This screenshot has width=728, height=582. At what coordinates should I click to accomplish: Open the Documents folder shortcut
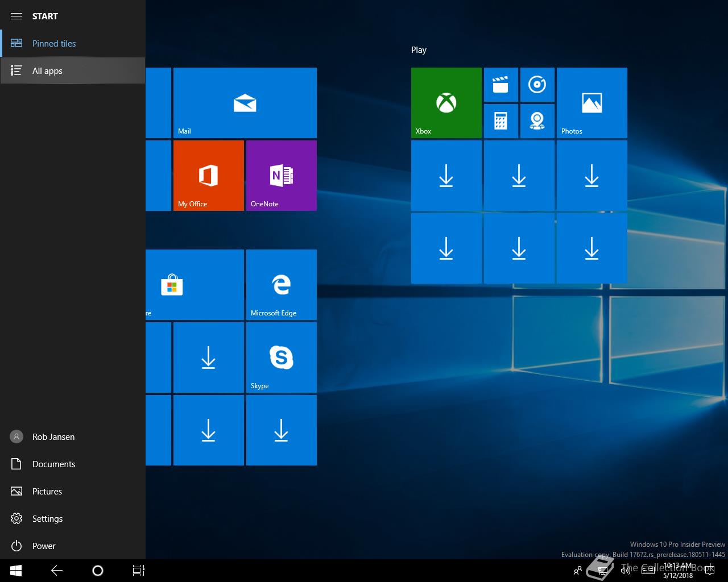tap(73, 464)
